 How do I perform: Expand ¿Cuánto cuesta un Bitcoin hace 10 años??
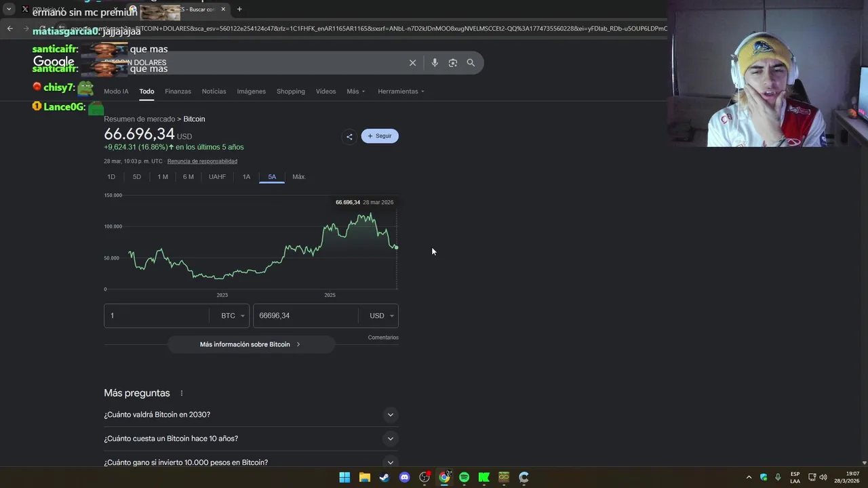pos(251,439)
